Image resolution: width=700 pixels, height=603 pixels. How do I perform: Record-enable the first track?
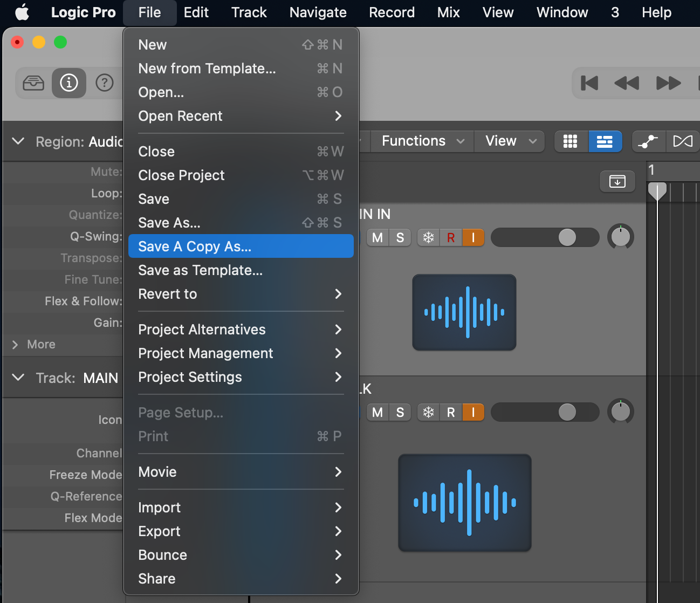pyautogui.click(x=451, y=237)
